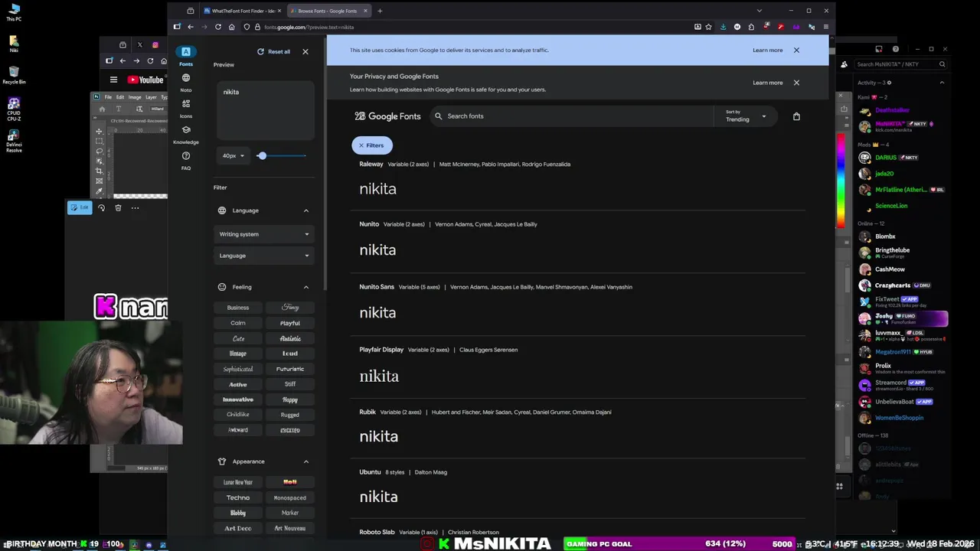Image resolution: width=980 pixels, height=551 pixels.
Task: Open the Language dropdown under Writing system
Action: [x=264, y=256]
